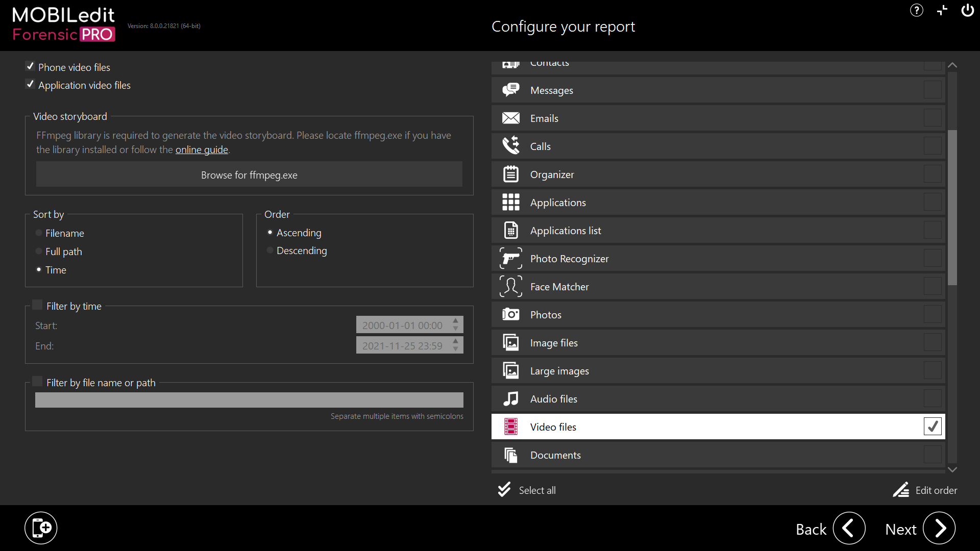
Task: Click the Edit order pencil icon
Action: tap(901, 490)
